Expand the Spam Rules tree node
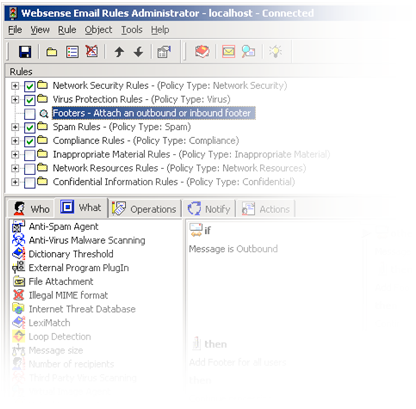This screenshot has width=416, height=409. (x=14, y=127)
